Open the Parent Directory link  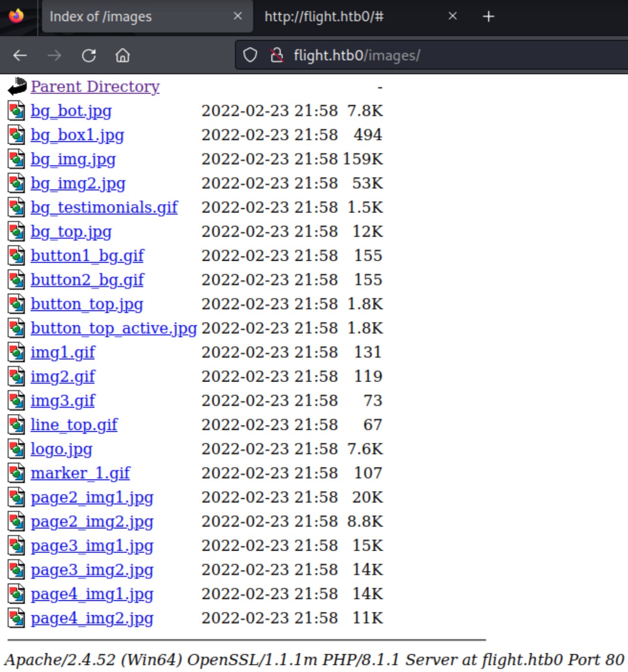click(94, 86)
